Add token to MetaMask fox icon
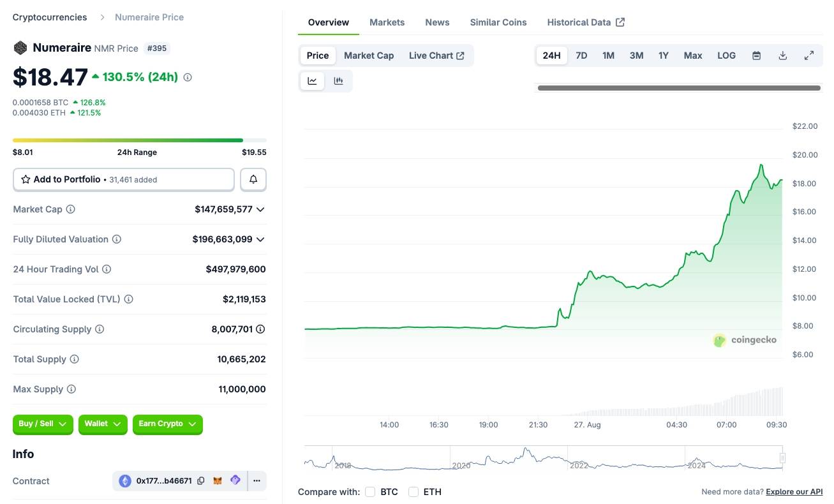 click(x=218, y=481)
